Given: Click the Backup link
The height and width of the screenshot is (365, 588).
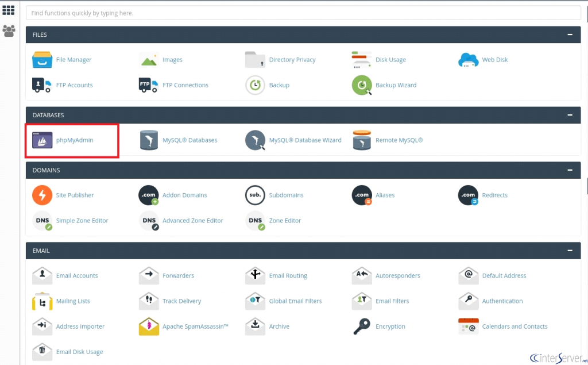Looking at the screenshot, I should click(x=279, y=85).
